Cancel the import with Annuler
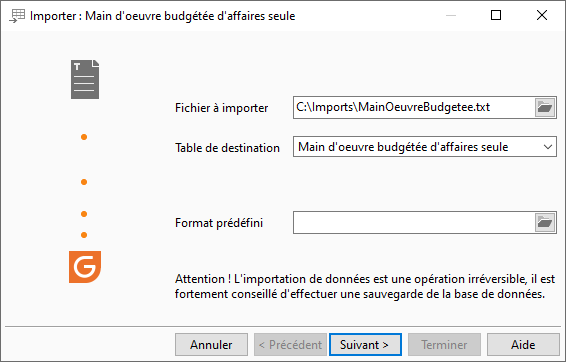The width and height of the screenshot is (566, 362). (212, 345)
